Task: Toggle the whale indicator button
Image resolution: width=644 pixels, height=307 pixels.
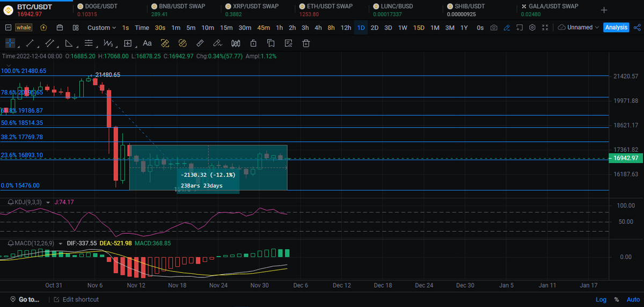Action: [24, 27]
